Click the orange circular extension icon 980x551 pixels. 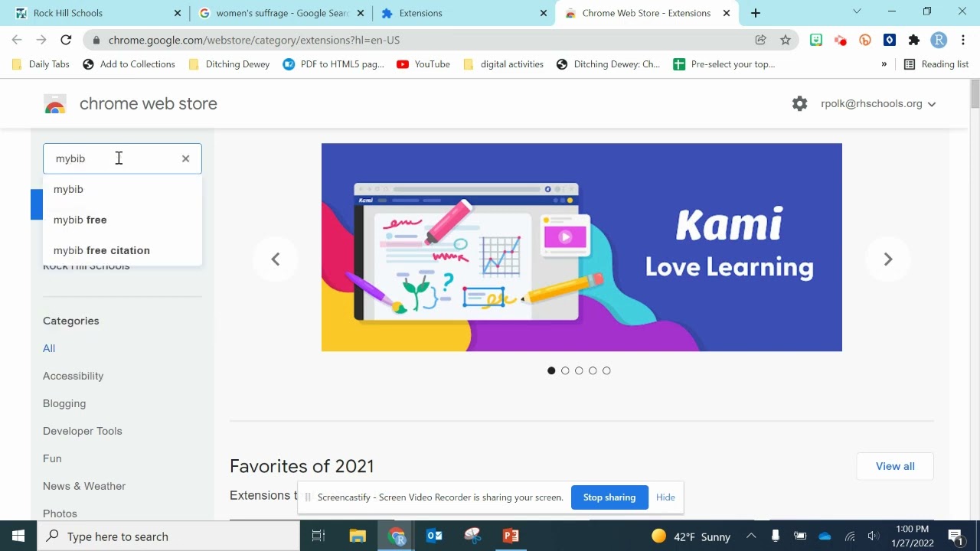pos(865,40)
